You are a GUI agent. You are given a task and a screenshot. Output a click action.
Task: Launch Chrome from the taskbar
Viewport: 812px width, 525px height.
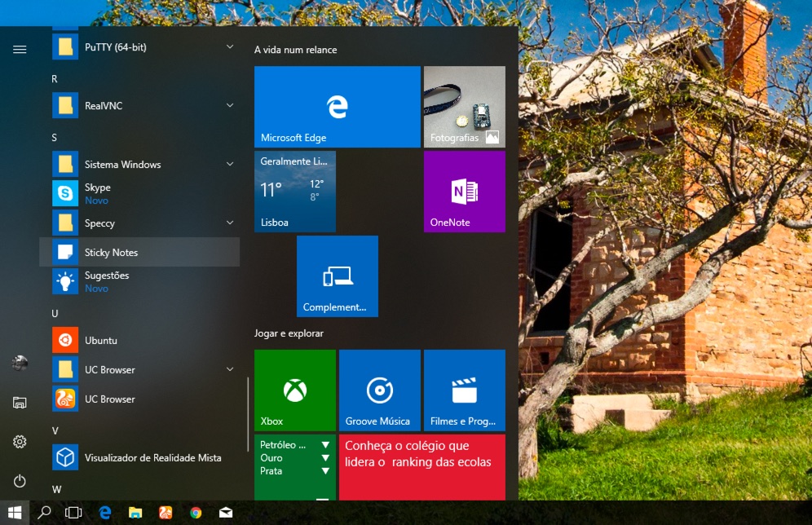(x=196, y=513)
